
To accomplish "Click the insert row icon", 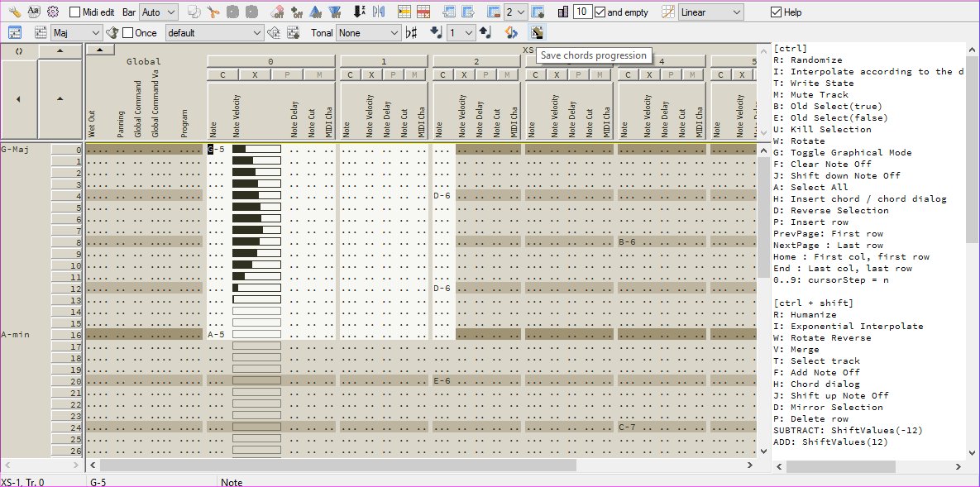I will 404,12.
